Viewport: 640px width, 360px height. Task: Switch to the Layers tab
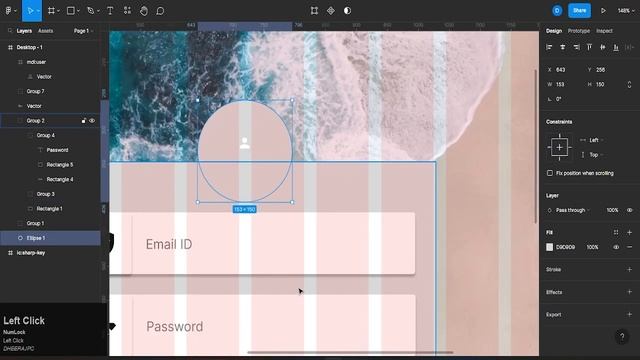24,31
